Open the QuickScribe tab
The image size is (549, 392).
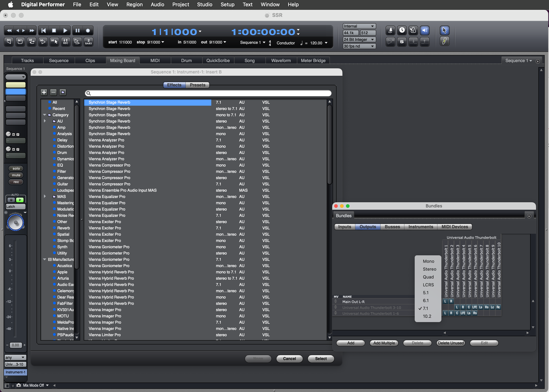tap(218, 60)
